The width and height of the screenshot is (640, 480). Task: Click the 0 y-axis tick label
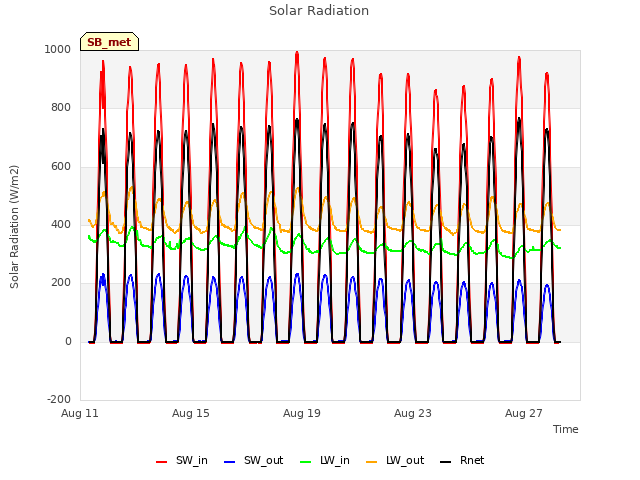(x=68, y=341)
